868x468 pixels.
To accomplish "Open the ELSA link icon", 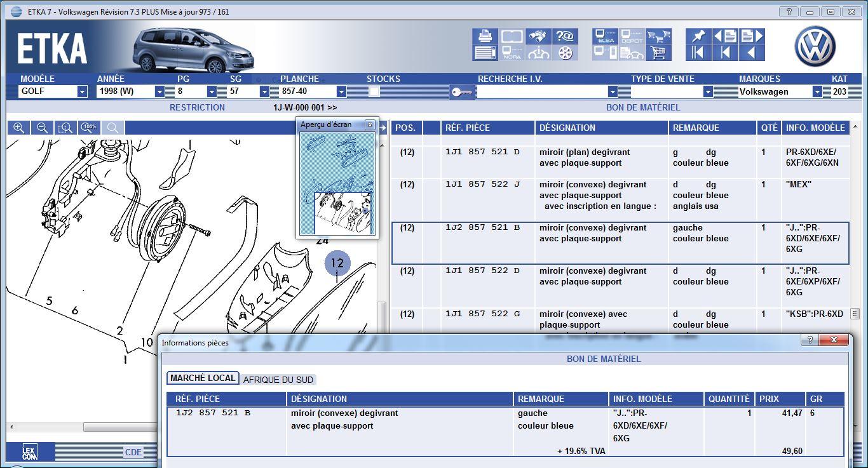I will coord(606,36).
